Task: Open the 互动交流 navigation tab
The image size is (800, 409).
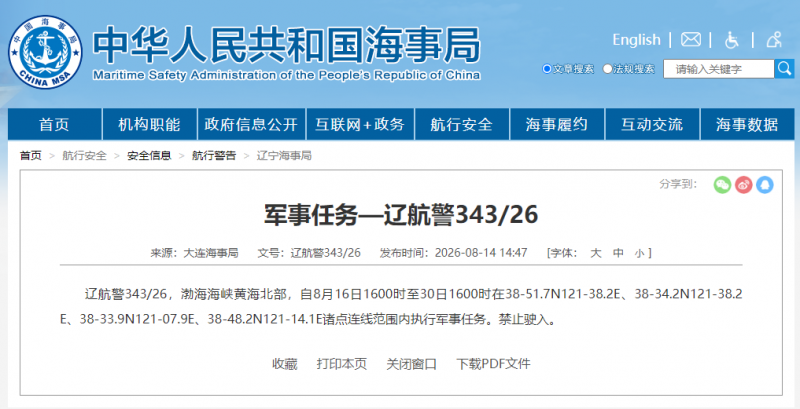Action: pos(652,124)
